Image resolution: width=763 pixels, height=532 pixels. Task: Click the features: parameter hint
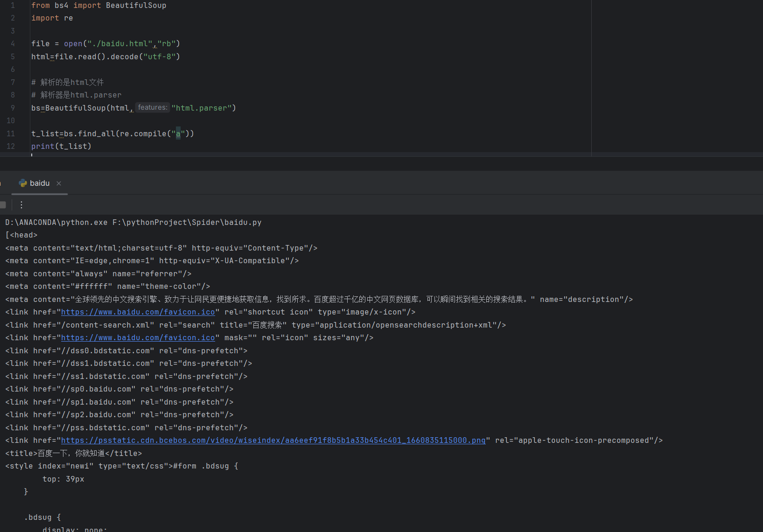(x=152, y=108)
